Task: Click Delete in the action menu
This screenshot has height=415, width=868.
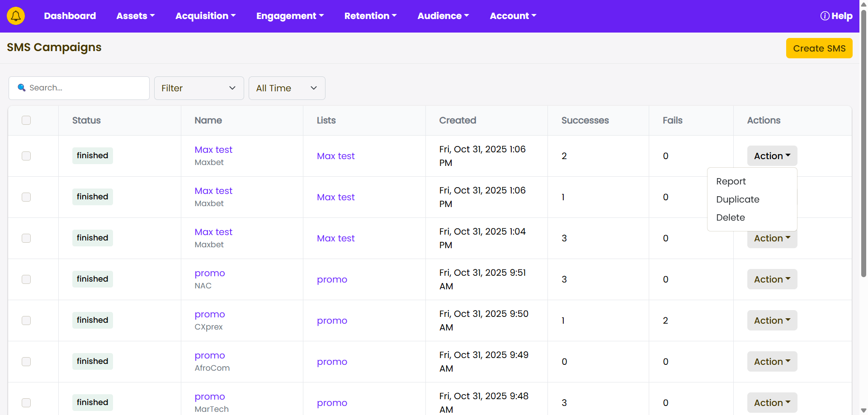Action: (730, 217)
